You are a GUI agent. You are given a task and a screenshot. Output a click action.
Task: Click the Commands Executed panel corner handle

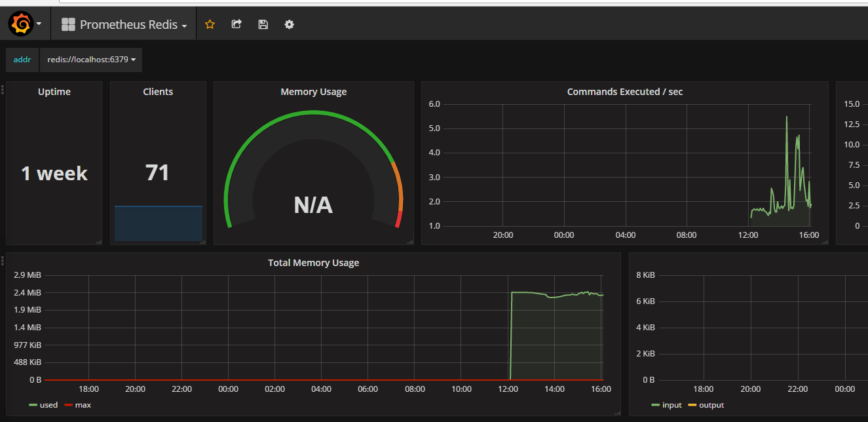point(825,242)
